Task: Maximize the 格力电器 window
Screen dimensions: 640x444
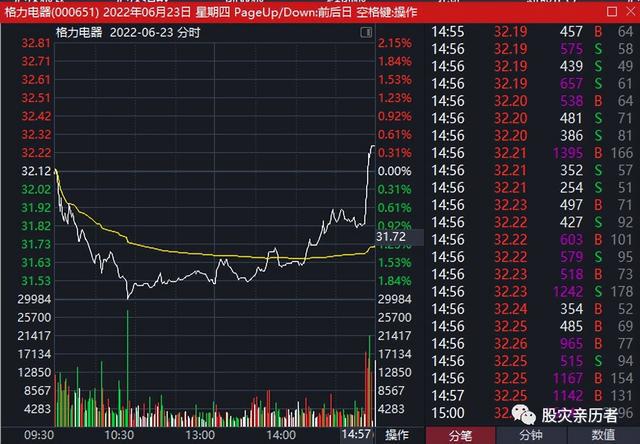Action: 612,11
